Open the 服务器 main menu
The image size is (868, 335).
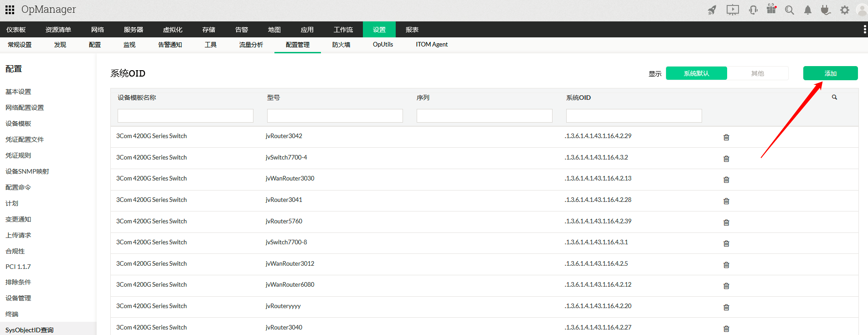click(134, 30)
